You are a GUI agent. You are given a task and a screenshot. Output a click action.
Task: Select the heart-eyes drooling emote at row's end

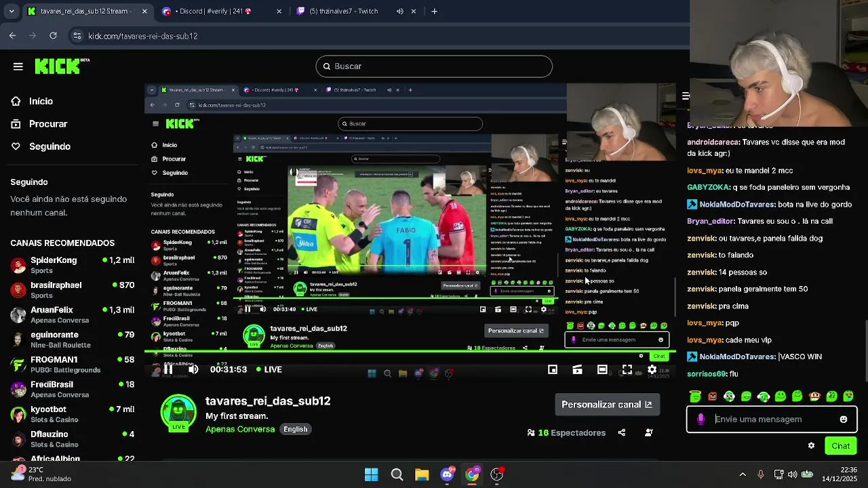(848, 396)
